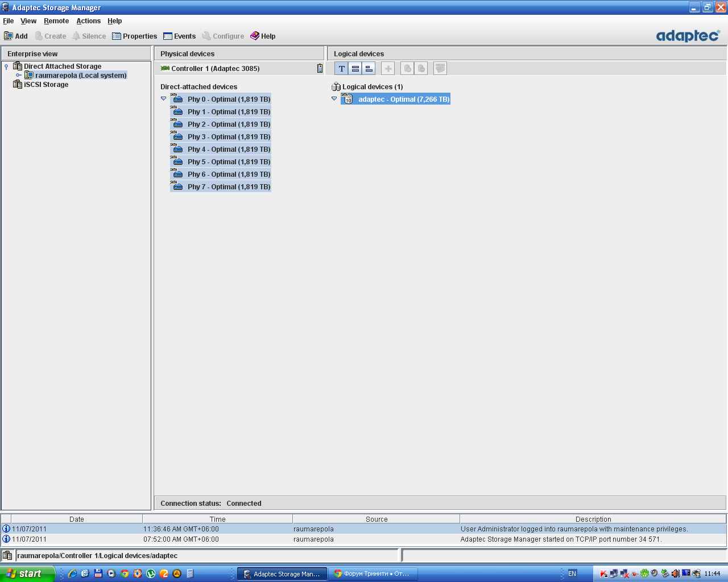
Task: Open Properties from the toolbar
Action: tap(134, 36)
